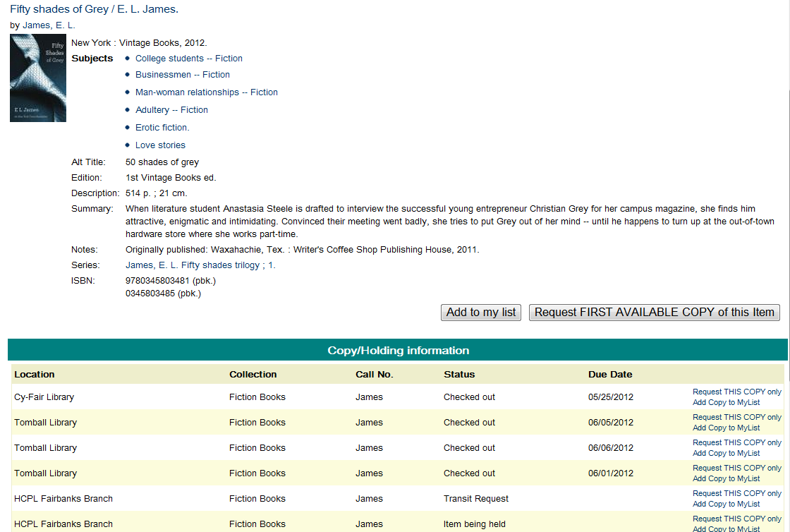
Task: Click the Call No. column header
Action: click(x=375, y=375)
